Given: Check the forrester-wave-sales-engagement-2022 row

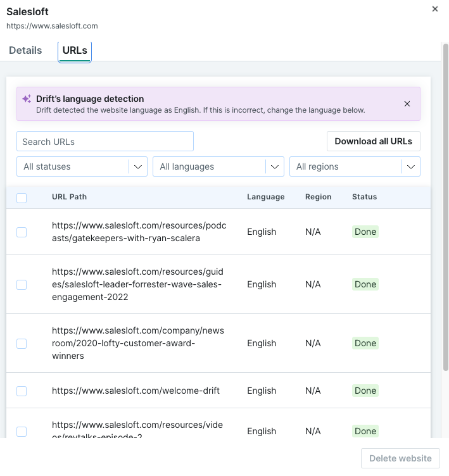Looking at the screenshot, I should click(22, 285).
